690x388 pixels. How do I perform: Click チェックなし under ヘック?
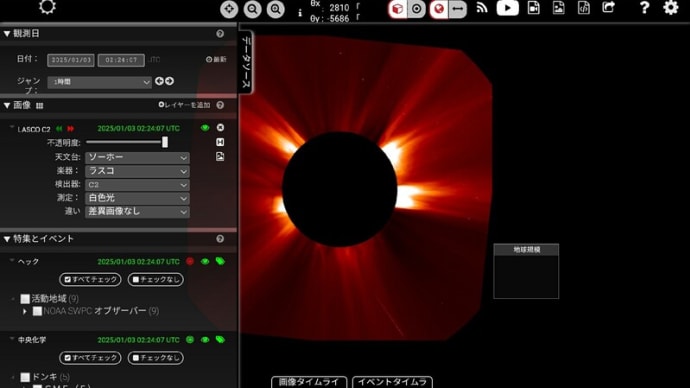pos(156,279)
